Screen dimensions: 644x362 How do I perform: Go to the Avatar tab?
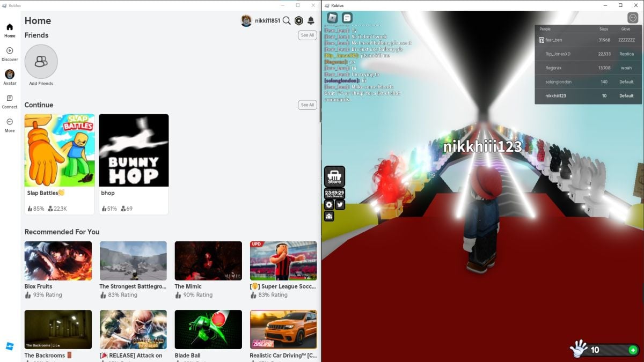tap(10, 77)
